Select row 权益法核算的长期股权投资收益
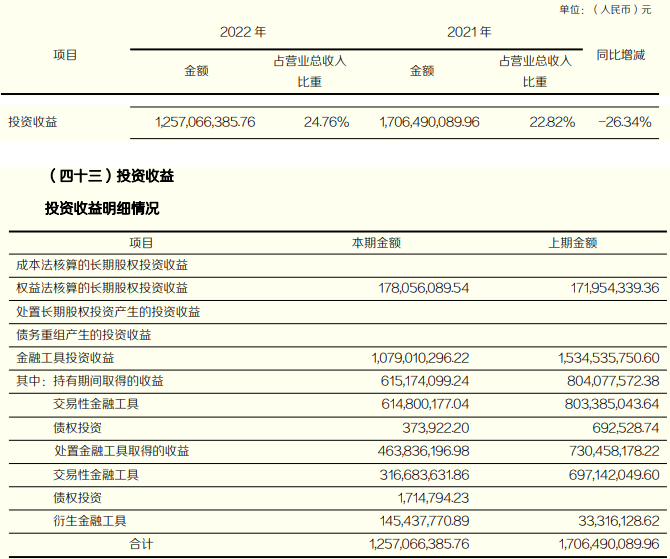 pos(338,288)
